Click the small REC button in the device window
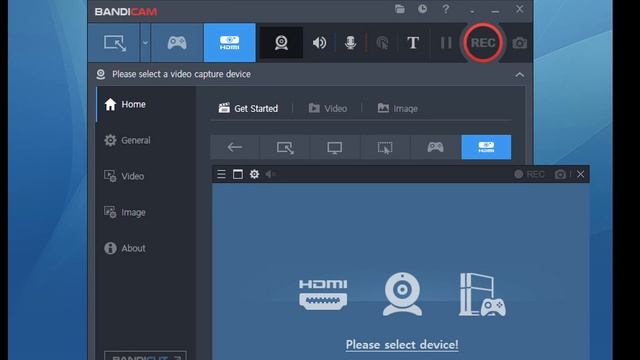The width and height of the screenshot is (640, 360). tap(529, 174)
